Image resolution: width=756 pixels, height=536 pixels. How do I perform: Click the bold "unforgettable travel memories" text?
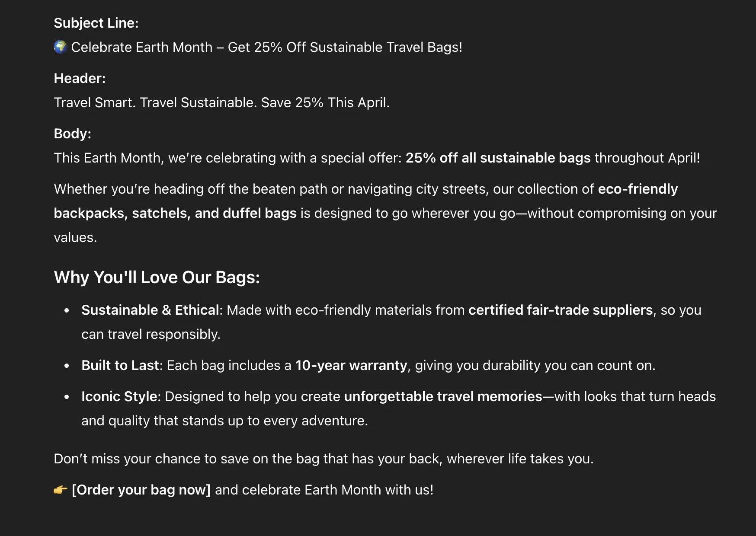point(443,396)
